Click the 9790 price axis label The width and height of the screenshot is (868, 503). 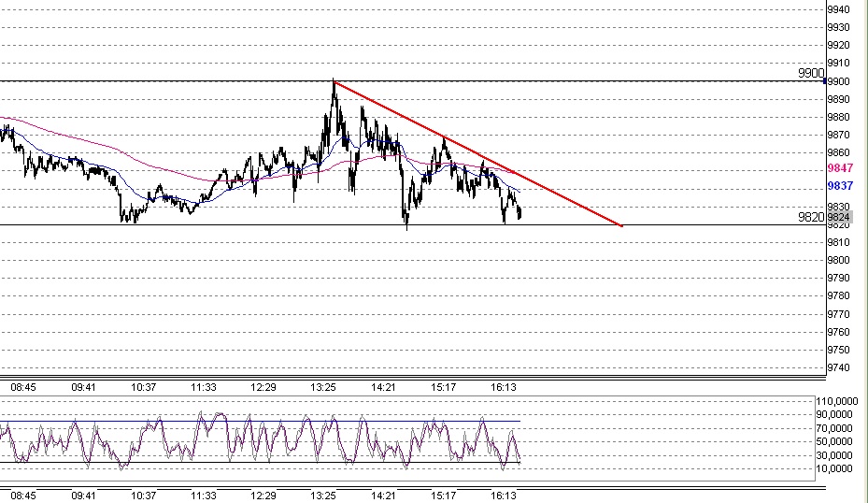pos(838,278)
